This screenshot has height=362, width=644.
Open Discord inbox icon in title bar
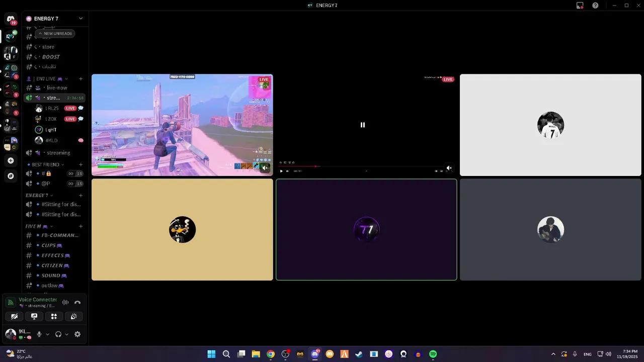point(580,6)
